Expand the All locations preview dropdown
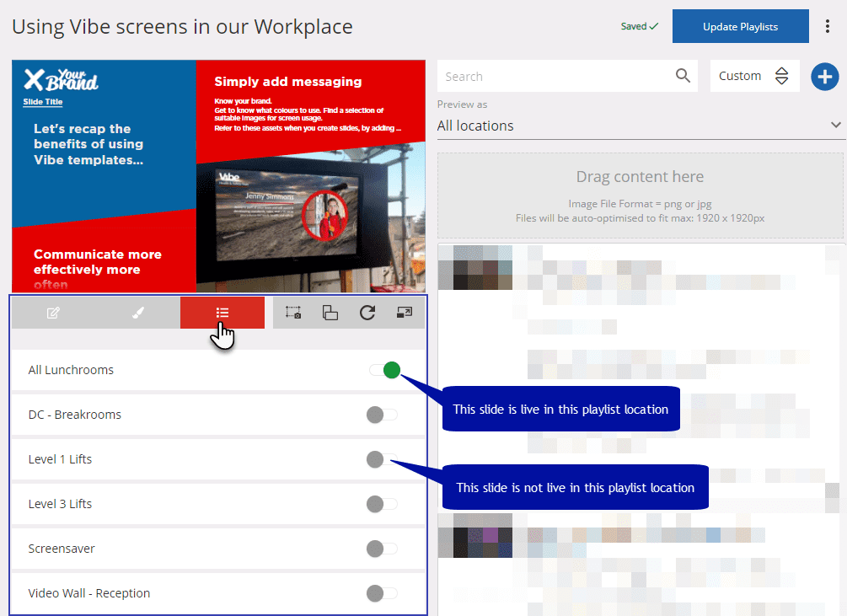This screenshot has height=616, width=847. pyautogui.click(x=640, y=126)
